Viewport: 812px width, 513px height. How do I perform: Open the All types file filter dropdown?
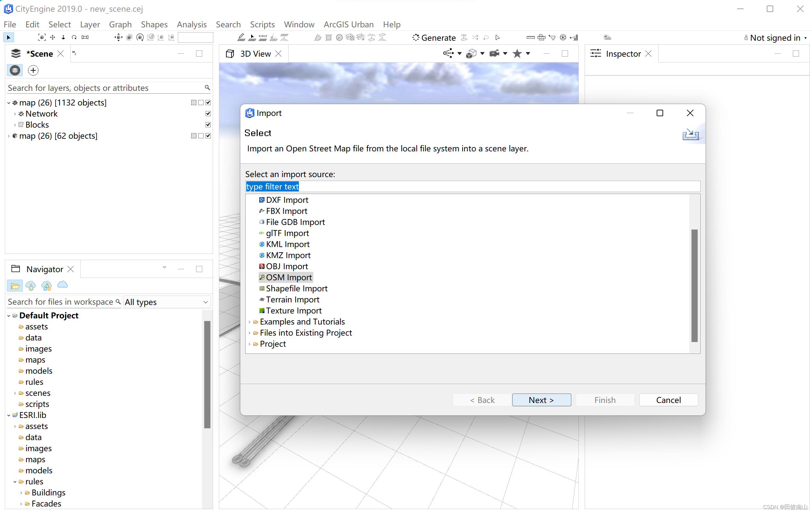tap(167, 302)
